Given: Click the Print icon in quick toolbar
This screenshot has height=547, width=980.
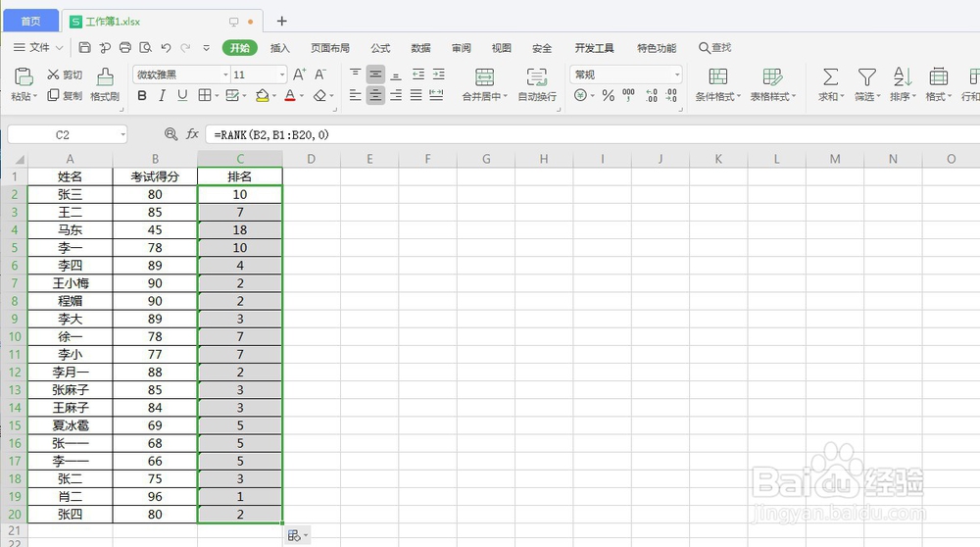Looking at the screenshot, I should [x=125, y=47].
